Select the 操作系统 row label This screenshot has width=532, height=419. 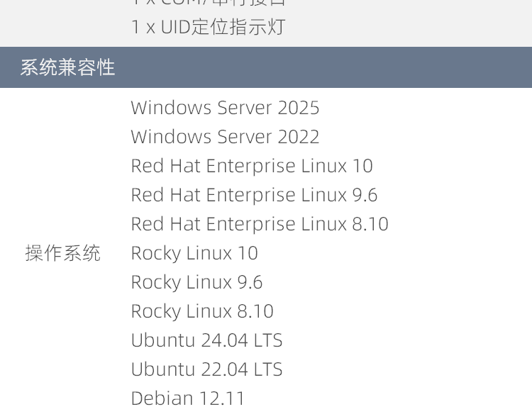click(63, 253)
